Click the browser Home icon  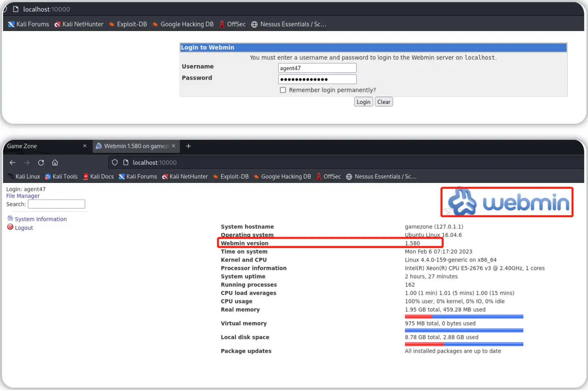55,163
